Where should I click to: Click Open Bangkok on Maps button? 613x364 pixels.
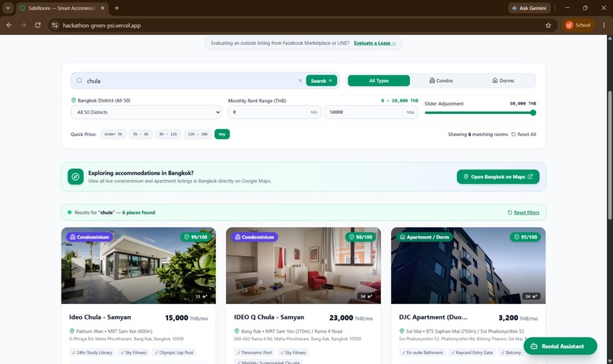pyautogui.click(x=497, y=176)
